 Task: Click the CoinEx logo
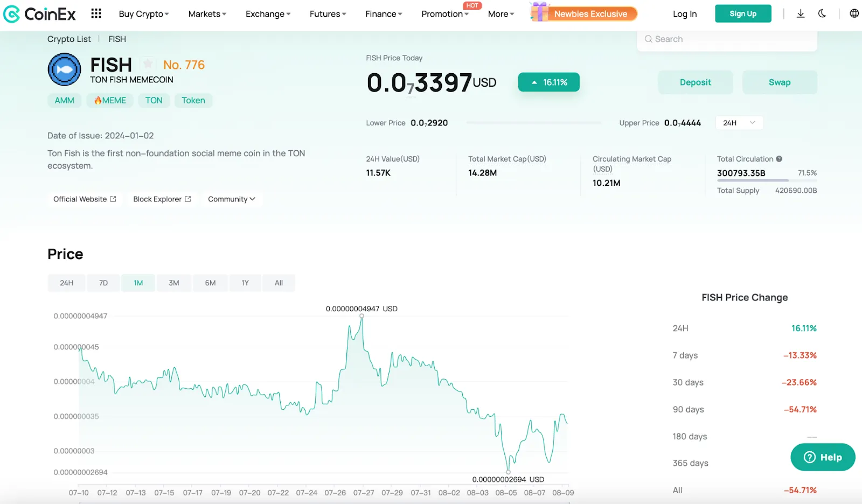(x=39, y=14)
